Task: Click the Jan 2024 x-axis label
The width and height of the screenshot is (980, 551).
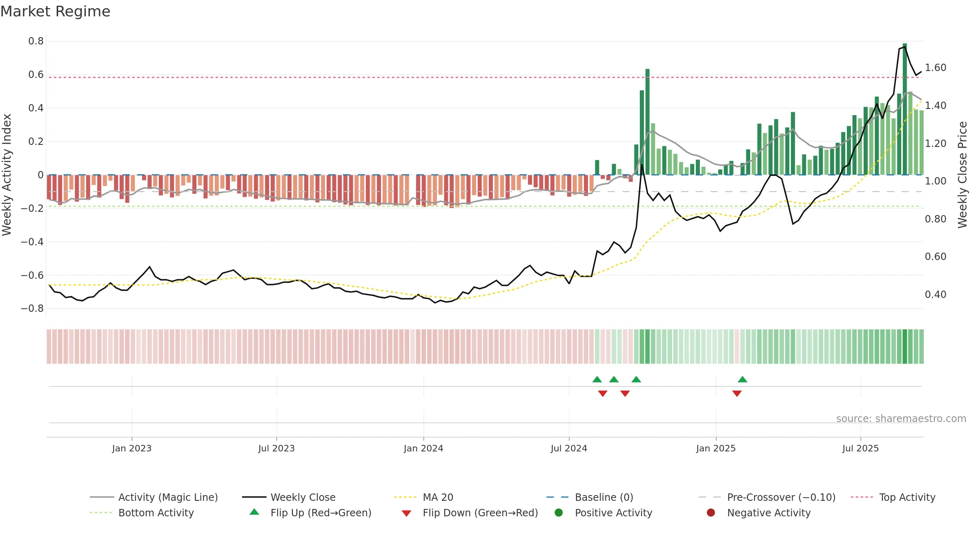Action: (423, 448)
